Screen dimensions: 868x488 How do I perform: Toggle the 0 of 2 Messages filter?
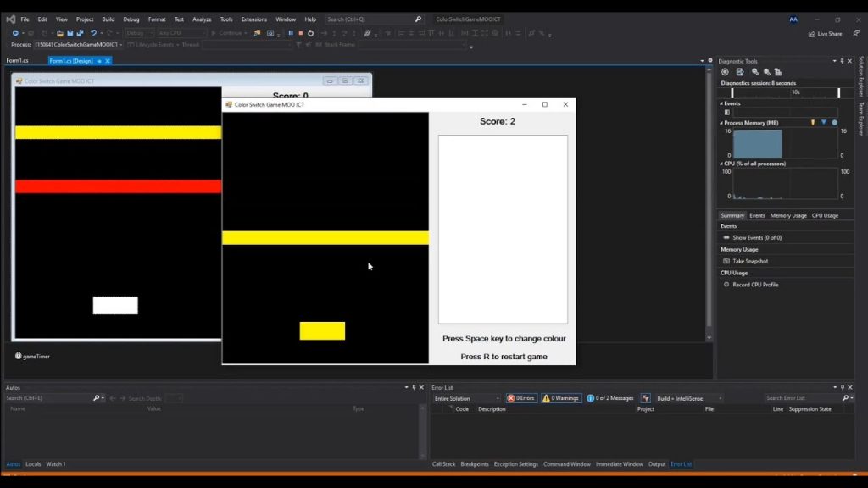click(x=612, y=397)
